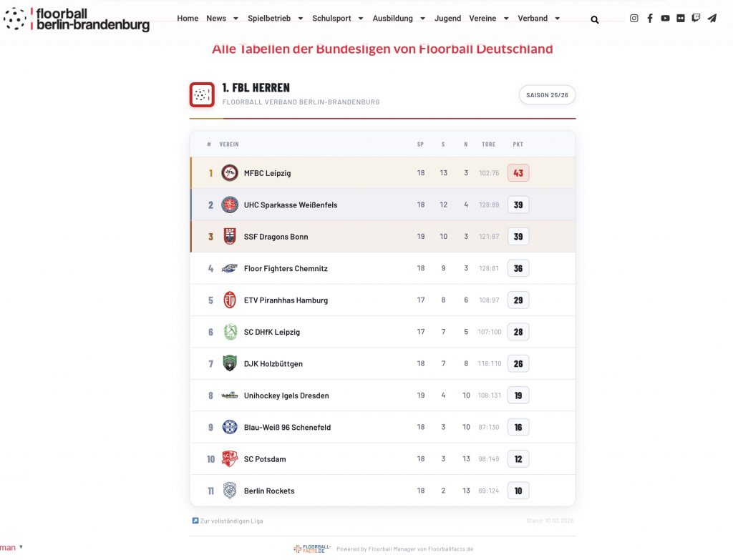Click the SSF Dragons Bonn club logo
This screenshot has height=560, width=733.
click(229, 236)
